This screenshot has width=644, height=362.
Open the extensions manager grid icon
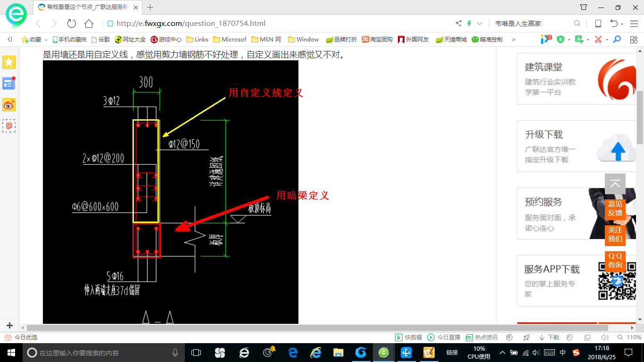tap(634, 40)
